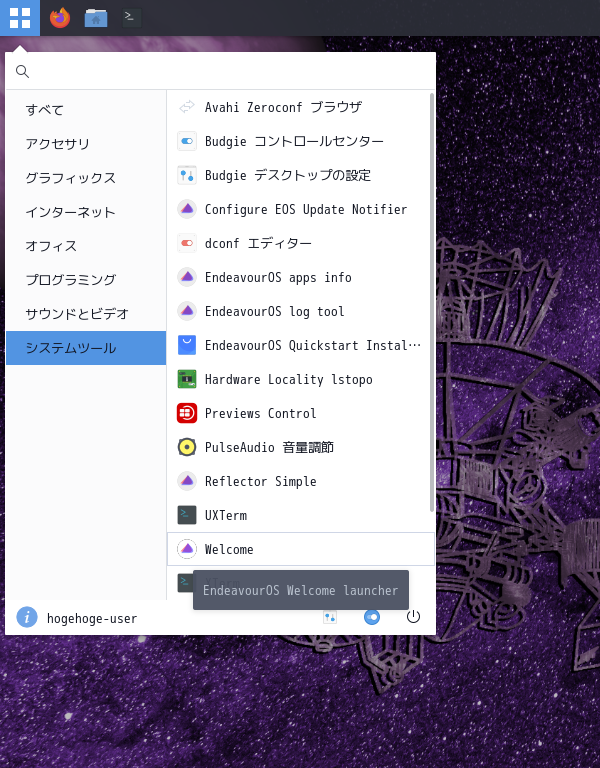Click the EndeavourOS apps info icon

click(187, 277)
